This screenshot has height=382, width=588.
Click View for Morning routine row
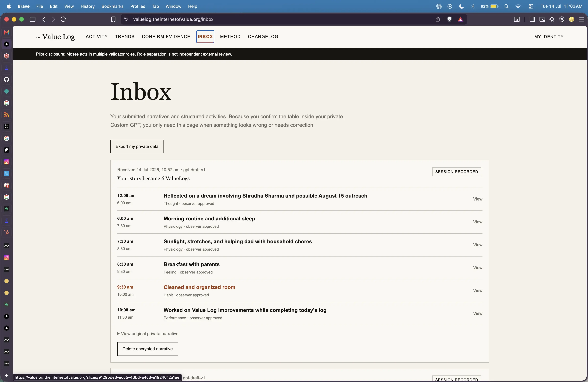(478, 222)
